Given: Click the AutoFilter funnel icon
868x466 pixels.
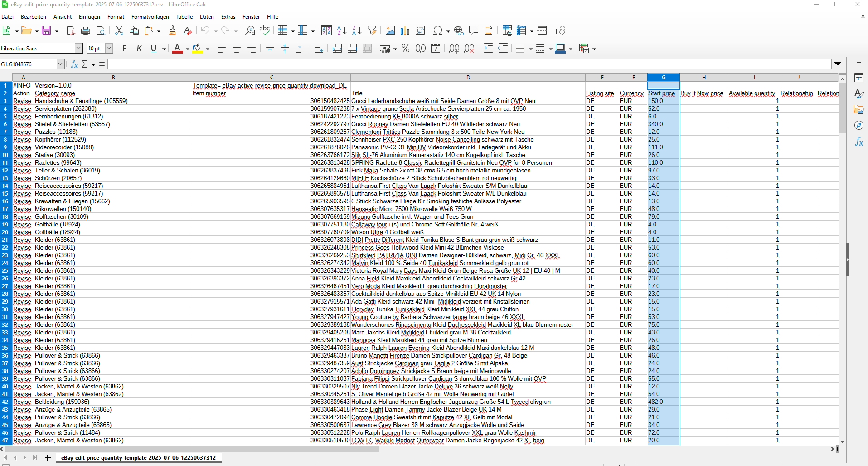Looking at the screenshot, I should point(372,30).
